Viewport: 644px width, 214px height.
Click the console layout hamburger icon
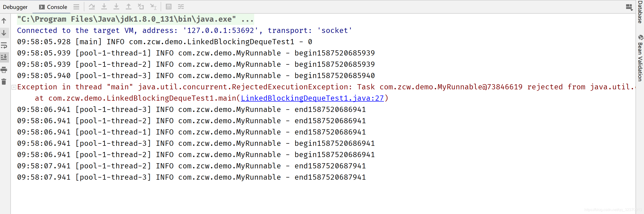click(76, 7)
